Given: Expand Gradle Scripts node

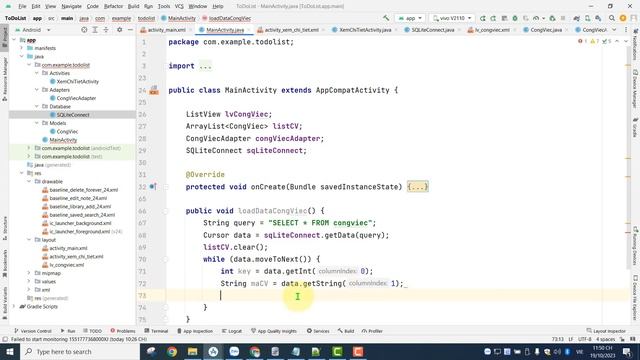Looking at the screenshot, I should pyautogui.click(x=14, y=307).
